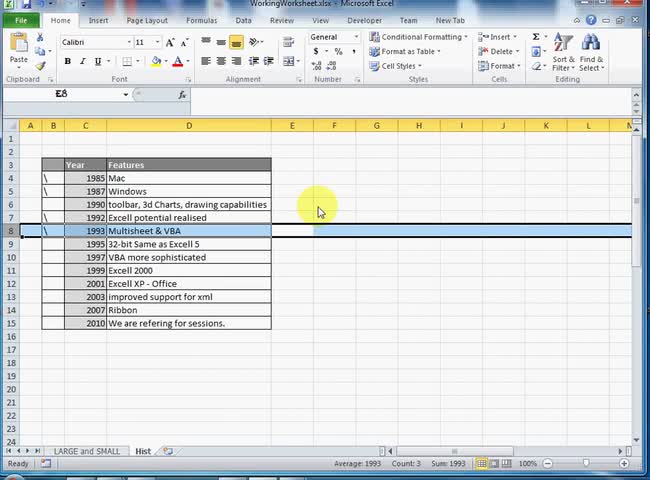Toggle Italic formatting
650x480 pixels.
[x=82, y=61]
